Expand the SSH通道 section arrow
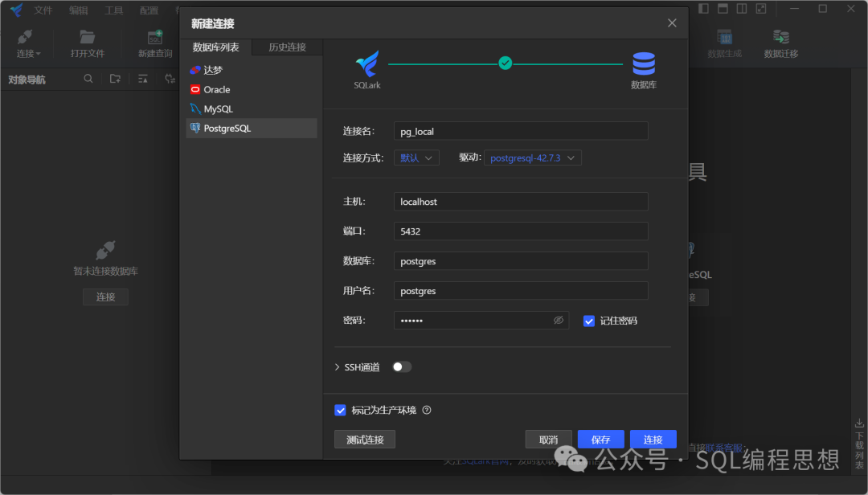The width and height of the screenshot is (868, 495). [338, 367]
